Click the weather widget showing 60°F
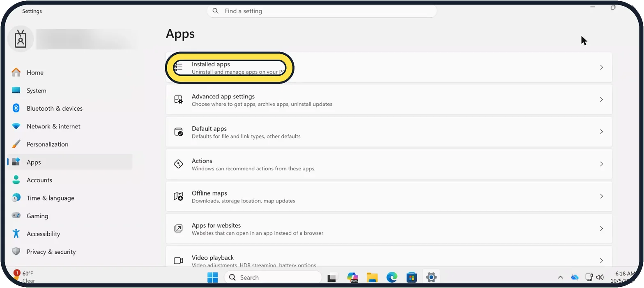This screenshot has height=288, width=644. coord(25,277)
